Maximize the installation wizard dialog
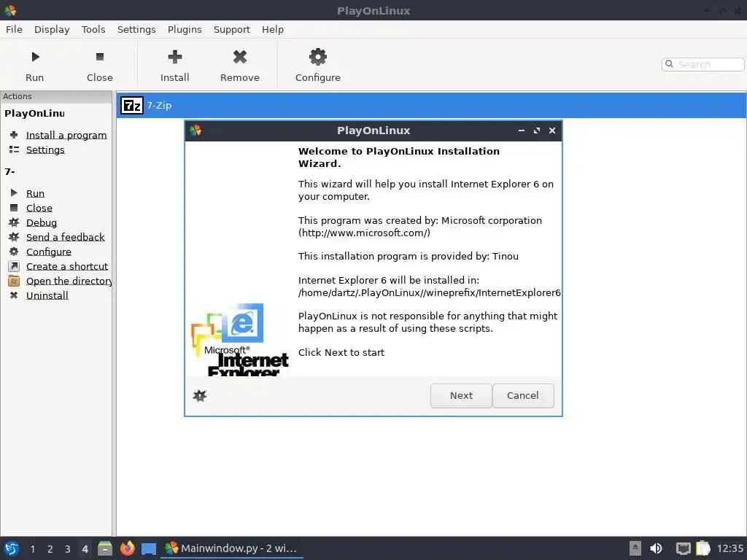This screenshot has height=560, width=747. pyautogui.click(x=537, y=131)
